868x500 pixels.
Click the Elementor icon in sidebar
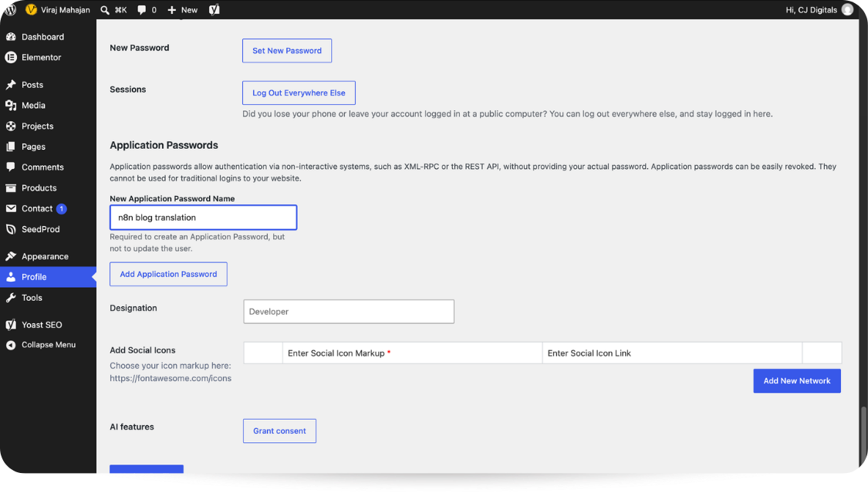point(11,57)
